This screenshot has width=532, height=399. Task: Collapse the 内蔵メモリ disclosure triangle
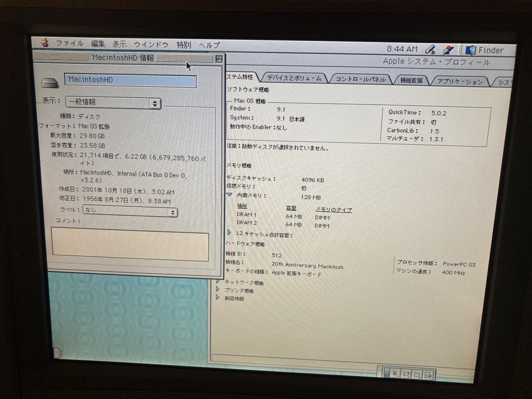click(x=229, y=195)
